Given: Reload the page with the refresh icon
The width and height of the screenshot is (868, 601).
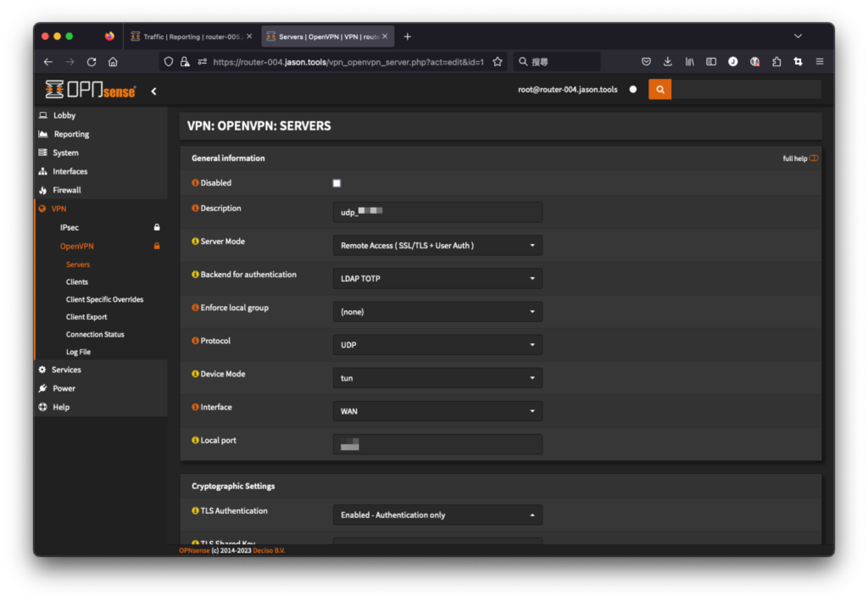Looking at the screenshot, I should point(92,62).
